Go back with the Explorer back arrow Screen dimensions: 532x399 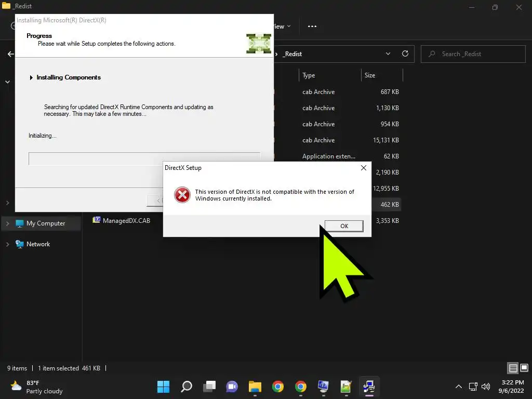click(x=11, y=54)
